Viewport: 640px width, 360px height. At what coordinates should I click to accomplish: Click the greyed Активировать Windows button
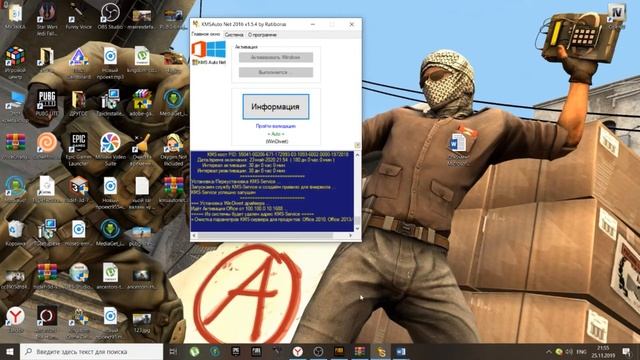pyautogui.click(x=276, y=58)
